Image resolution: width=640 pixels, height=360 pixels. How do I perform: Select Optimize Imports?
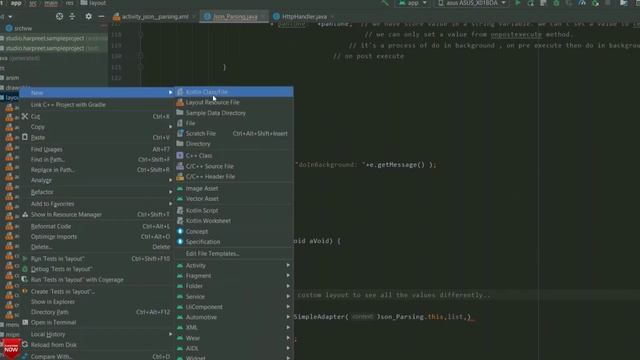click(97, 237)
